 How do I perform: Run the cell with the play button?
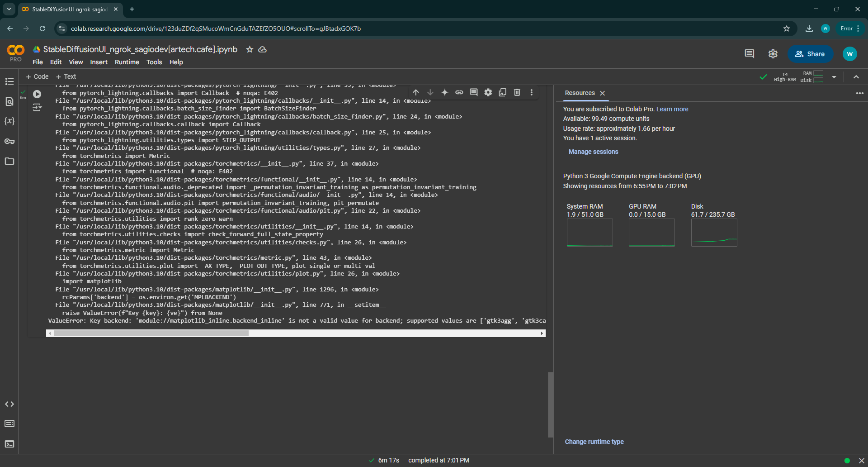tap(37, 94)
